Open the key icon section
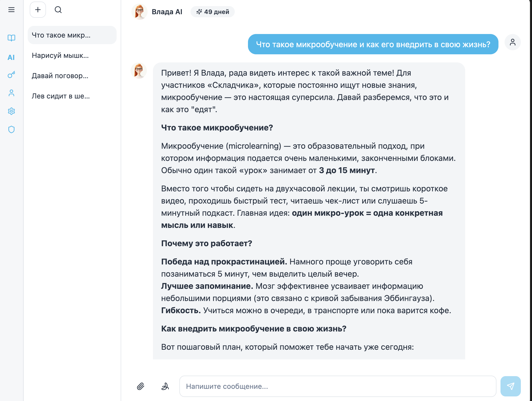 [11, 75]
